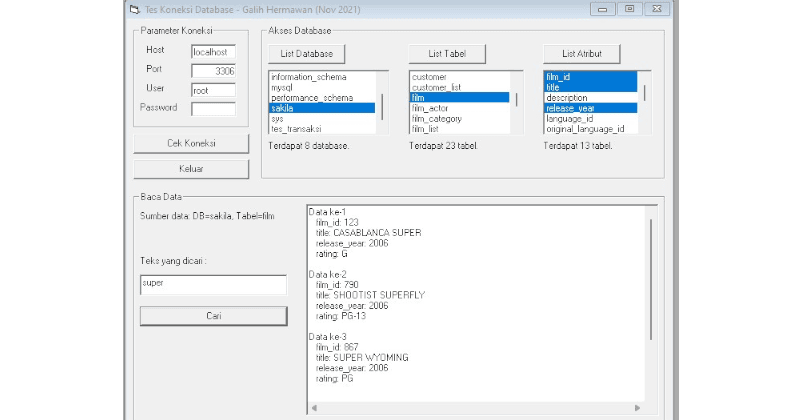
Task: Select performance_schema in database list
Action: click(322, 98)
